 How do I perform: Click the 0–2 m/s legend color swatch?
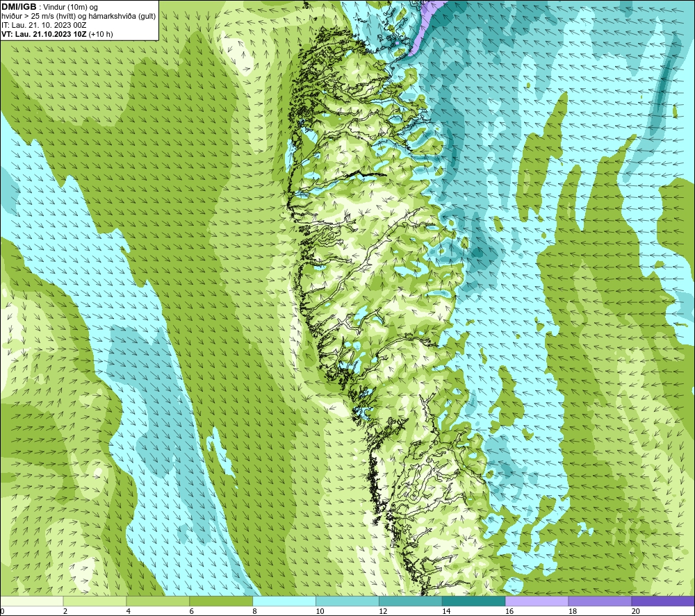pyautogui.click(x=32, y=601)
